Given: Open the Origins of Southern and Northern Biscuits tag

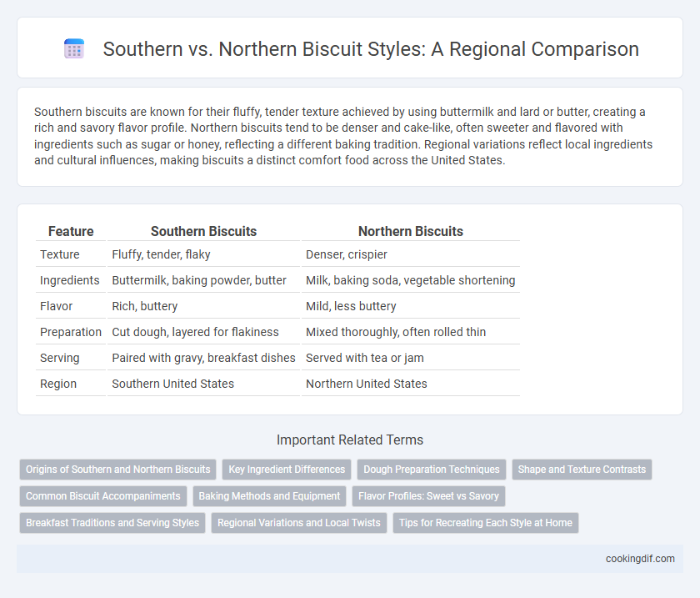Looking at the screenshot, I should (117, 470).
